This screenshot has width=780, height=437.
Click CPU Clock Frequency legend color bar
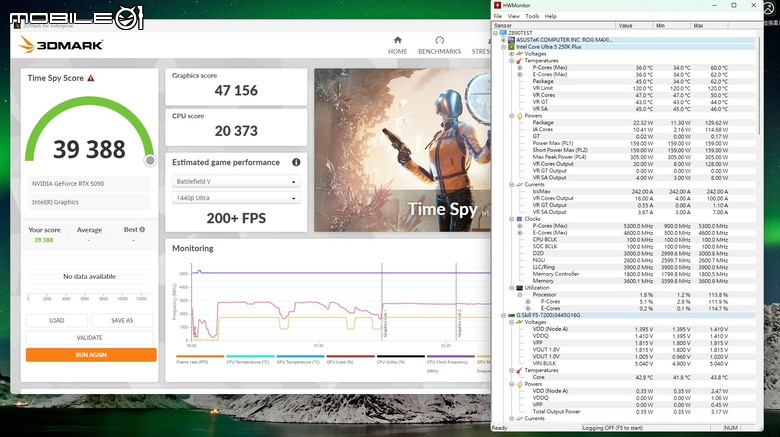tap(451, 356)
